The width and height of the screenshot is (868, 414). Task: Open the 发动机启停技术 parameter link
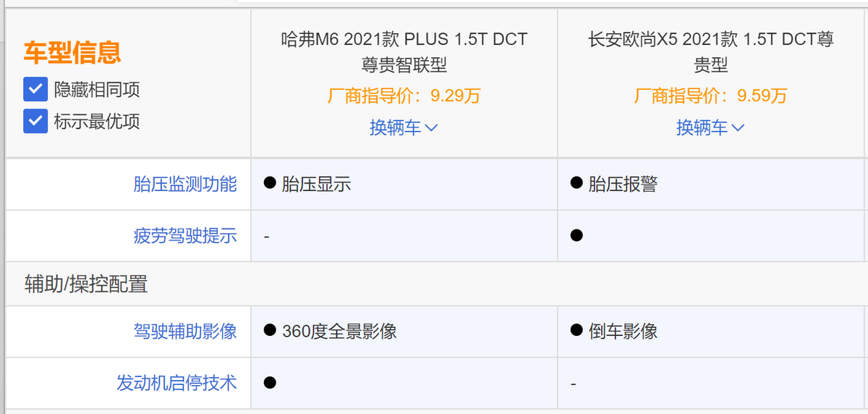(x=176, y=382)
